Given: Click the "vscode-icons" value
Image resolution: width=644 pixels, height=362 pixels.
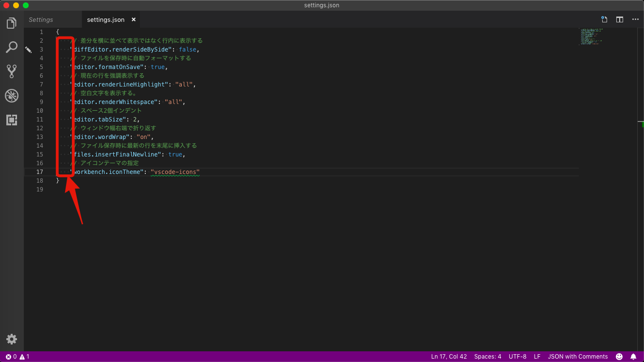Looking at the screenshot, I should pyautogui.click(x=175, y=172).
